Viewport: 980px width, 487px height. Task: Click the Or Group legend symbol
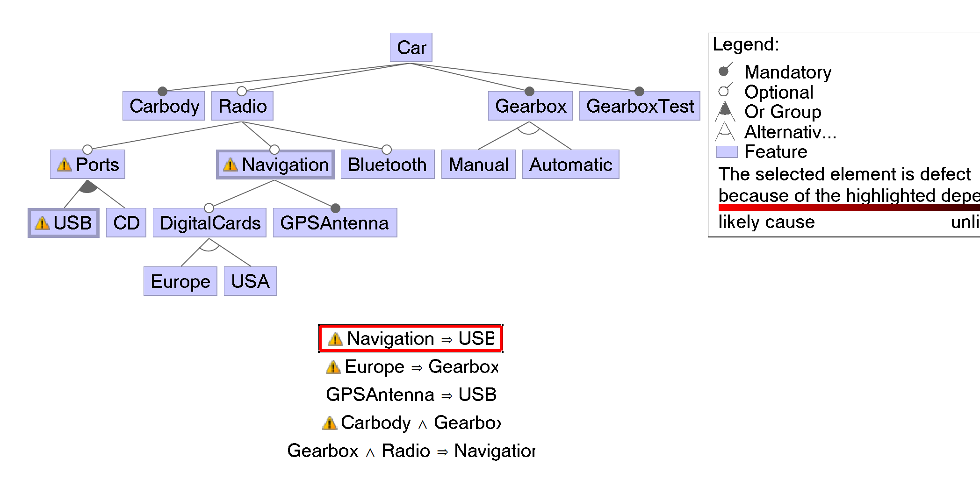tap(725, 111)
